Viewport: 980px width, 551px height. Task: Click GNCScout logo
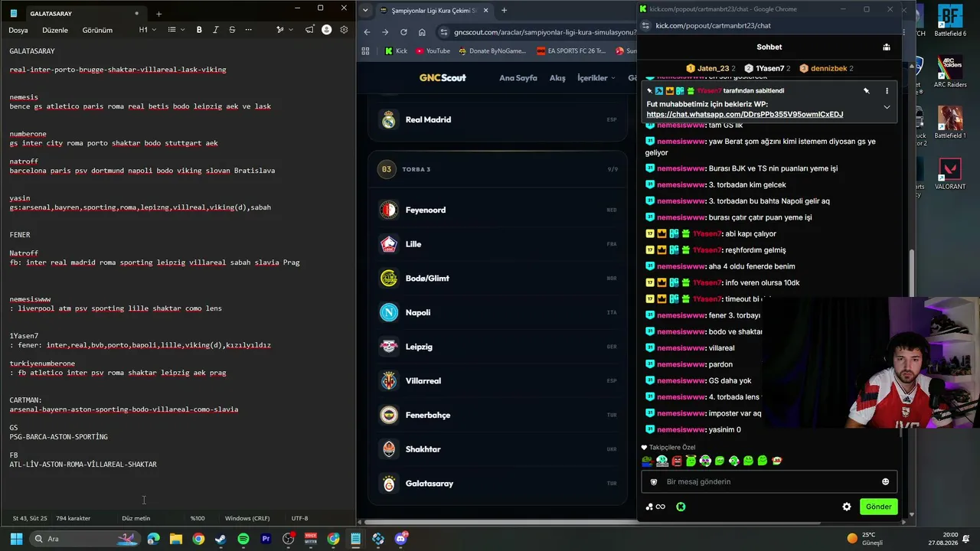click(x=443, y=78)
